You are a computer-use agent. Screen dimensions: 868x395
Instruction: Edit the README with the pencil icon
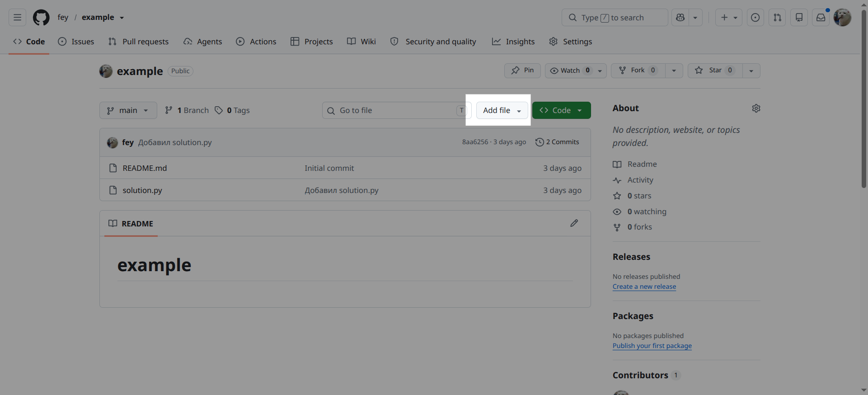tap(574, 223)
